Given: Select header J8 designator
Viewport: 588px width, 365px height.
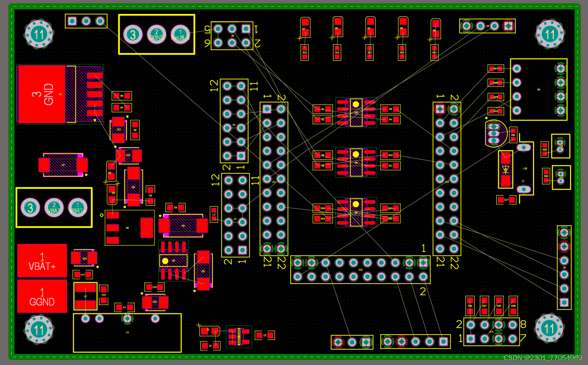Looking at the screenshot, I should [x=232, y=36].
